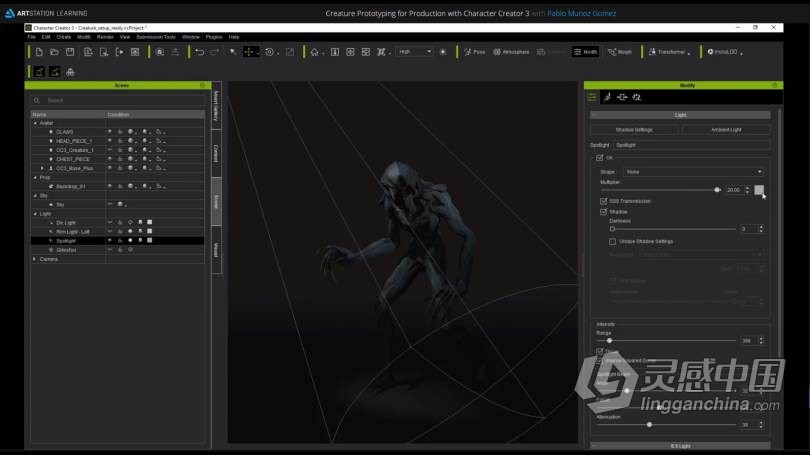Viewport: 810px width, 455px height.
Task: Open the Render menu
Action: pyautogui.click(x=105, y=37)
